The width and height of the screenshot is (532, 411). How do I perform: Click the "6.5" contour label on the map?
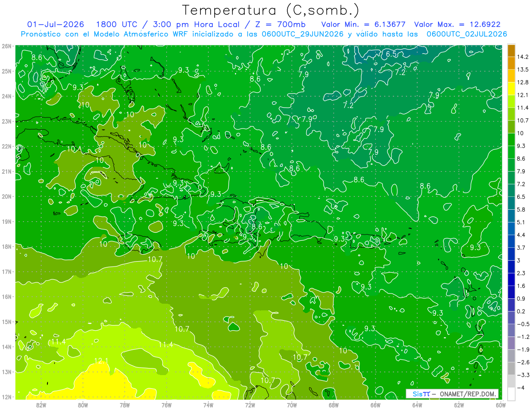[391, 54]
